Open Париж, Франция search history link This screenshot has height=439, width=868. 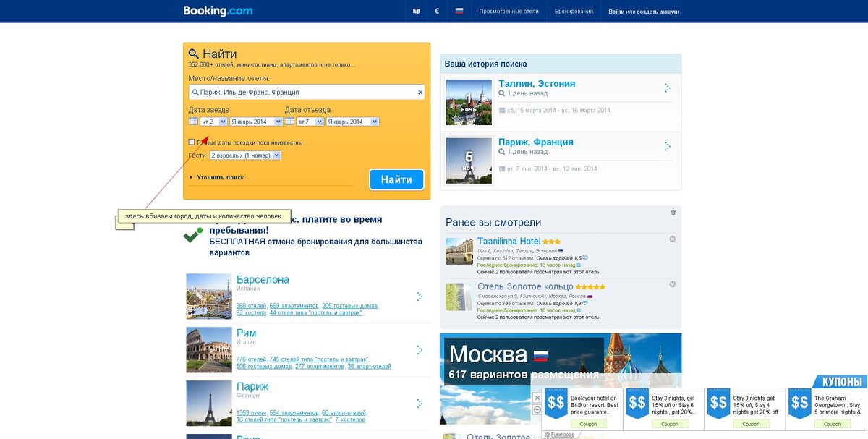tap(536, 142)
